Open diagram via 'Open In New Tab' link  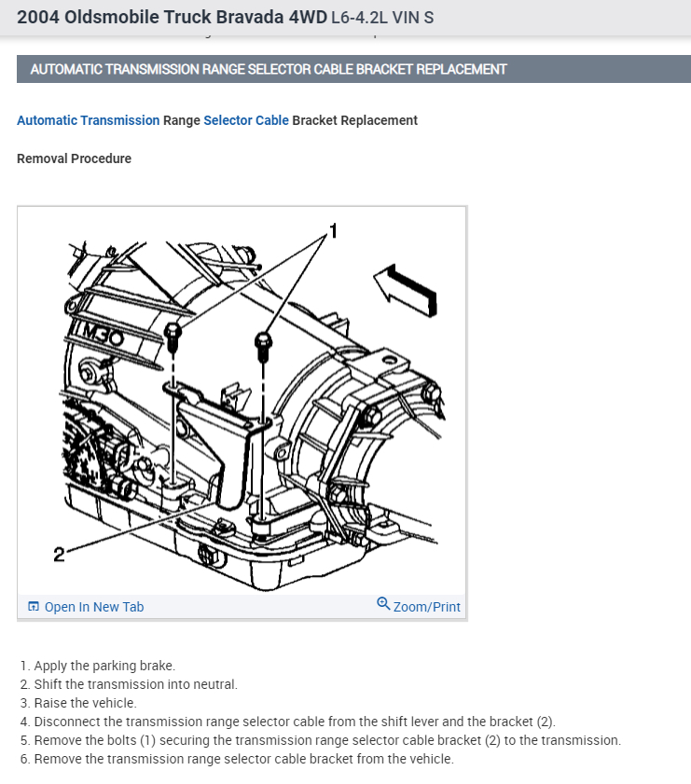[94, 607]
